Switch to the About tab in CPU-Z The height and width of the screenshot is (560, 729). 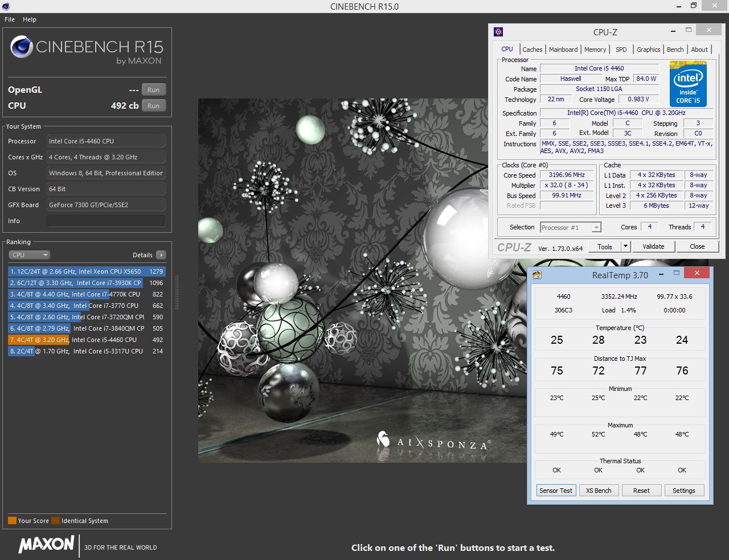tap(699, 50)
